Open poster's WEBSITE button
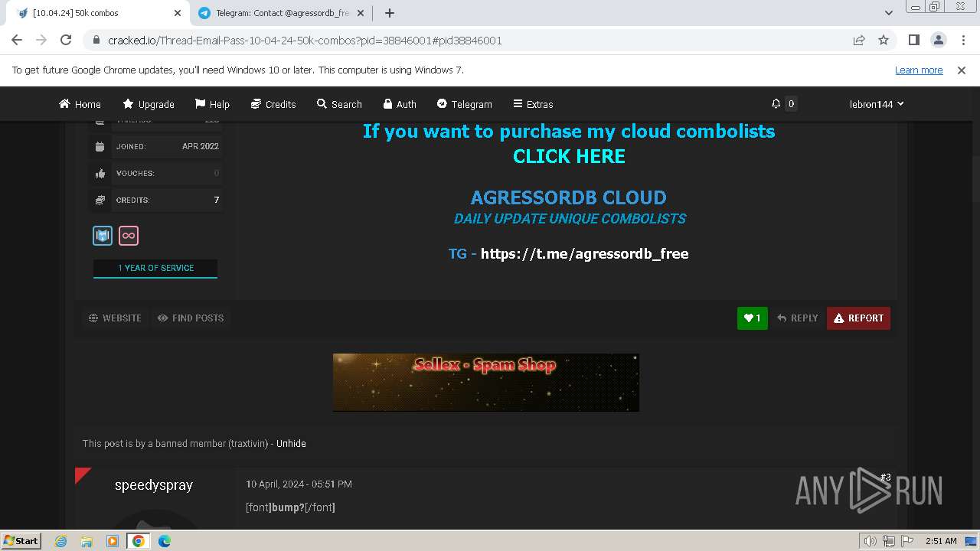 [115, 318]
